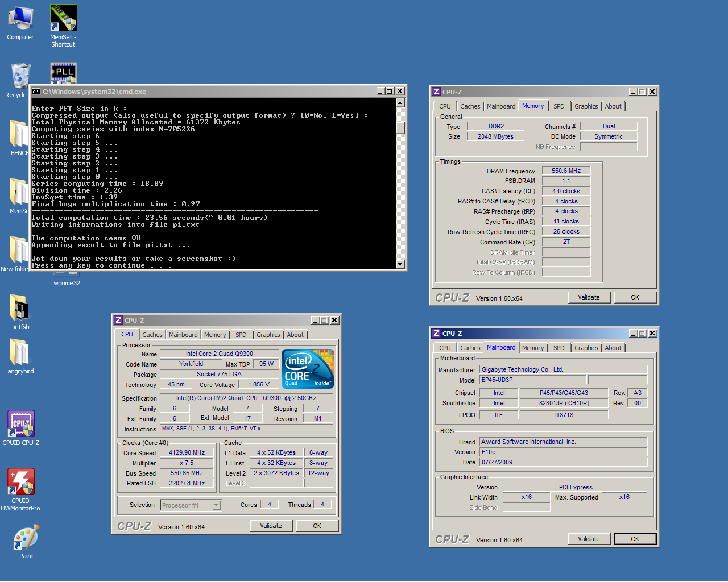
Task: Open Mainboard tab in Processor CPU-Z window
Action: click(x=183, y=335)
